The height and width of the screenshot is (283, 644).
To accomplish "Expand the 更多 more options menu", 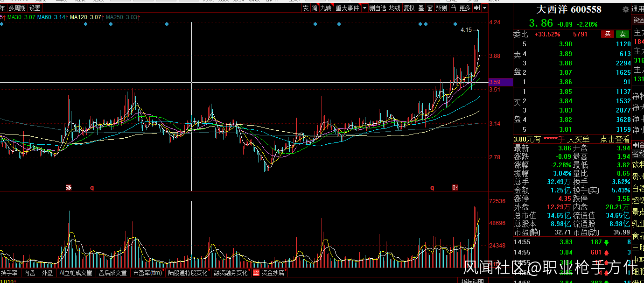I will [465, 8].
